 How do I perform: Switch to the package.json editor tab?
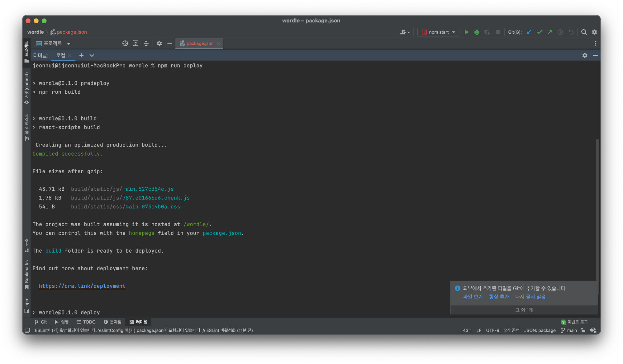pos(200,43)
